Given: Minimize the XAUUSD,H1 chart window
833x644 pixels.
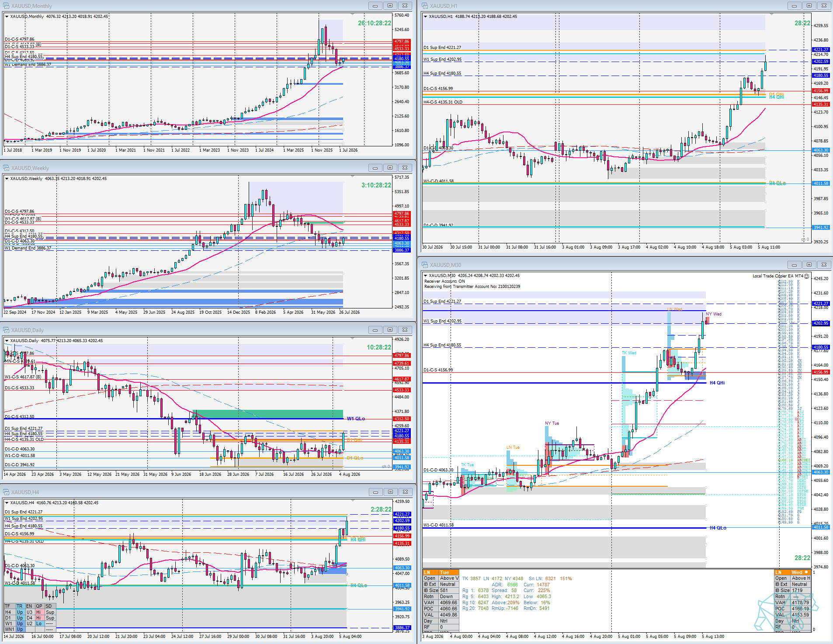Looking at the screenshot, I should coord(794,6).
